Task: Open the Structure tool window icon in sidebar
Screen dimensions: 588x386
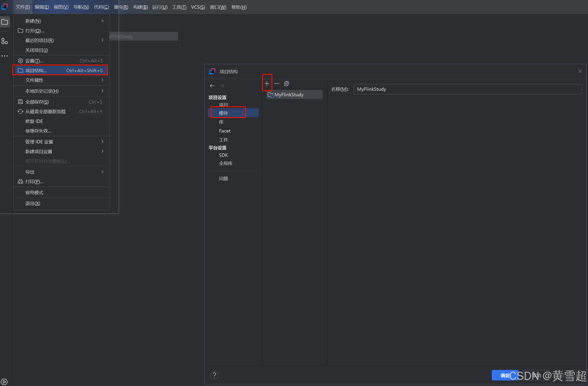Action: coord(5,41)
